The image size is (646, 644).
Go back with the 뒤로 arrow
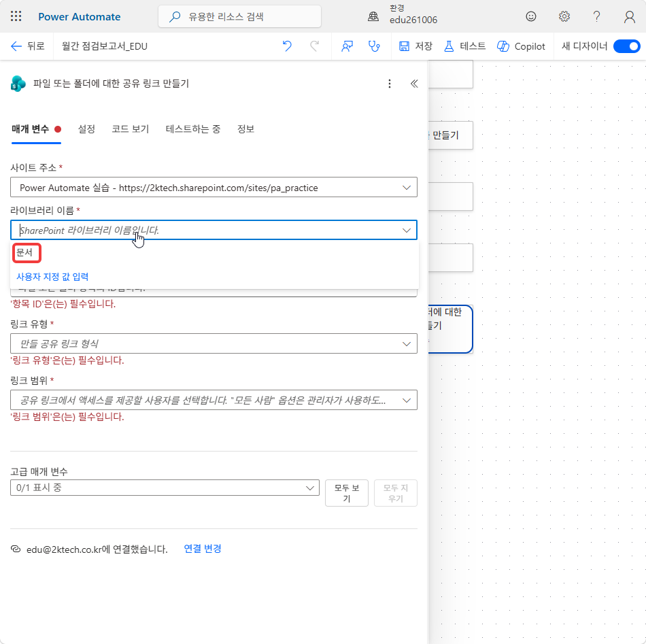[x=27, y=46]
